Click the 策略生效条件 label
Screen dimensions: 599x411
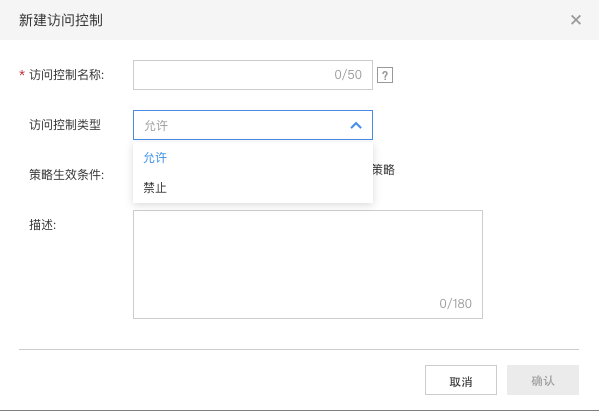tap(66, 175)
